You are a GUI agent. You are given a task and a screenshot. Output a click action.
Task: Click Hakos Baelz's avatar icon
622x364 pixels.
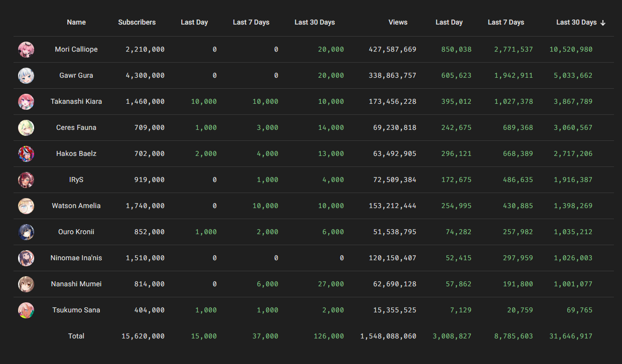(x=26, y=154)
